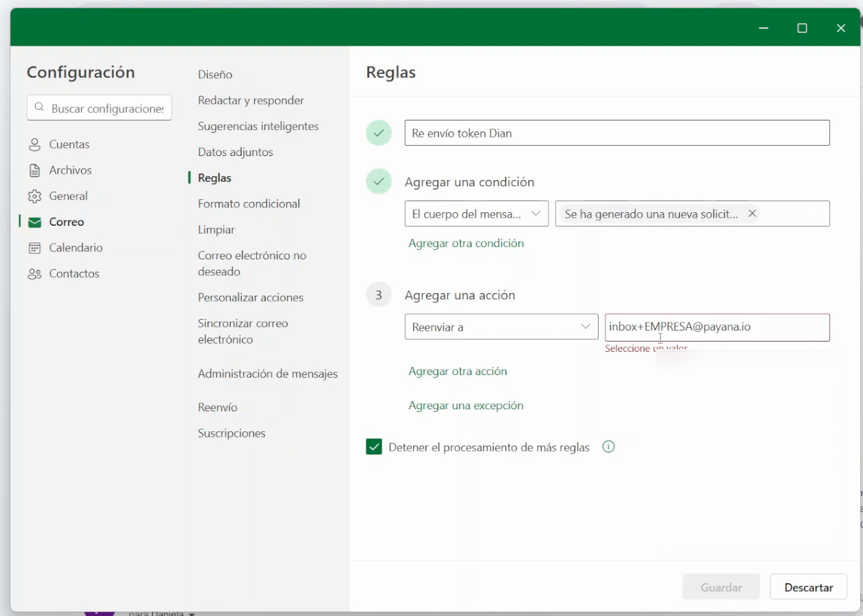Click Agregar una excepción link
The height and width of the screenshot is (616, 863).
click(466, 405)
